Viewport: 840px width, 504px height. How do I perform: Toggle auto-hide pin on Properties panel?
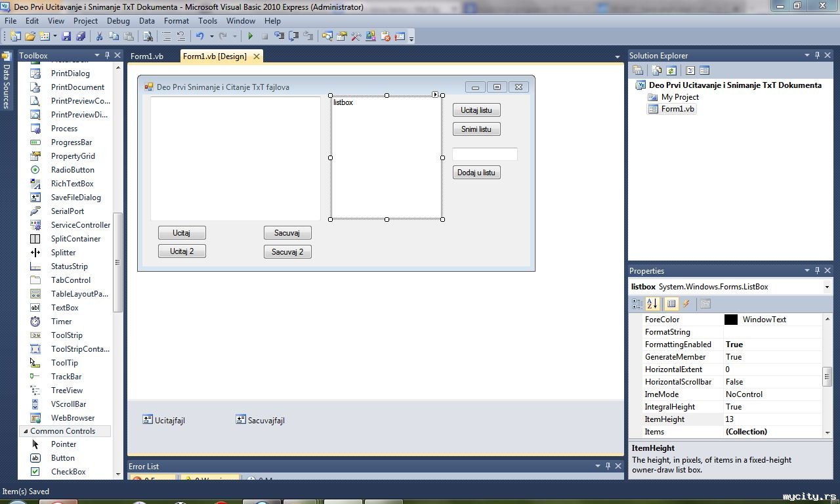click(817, 270)
